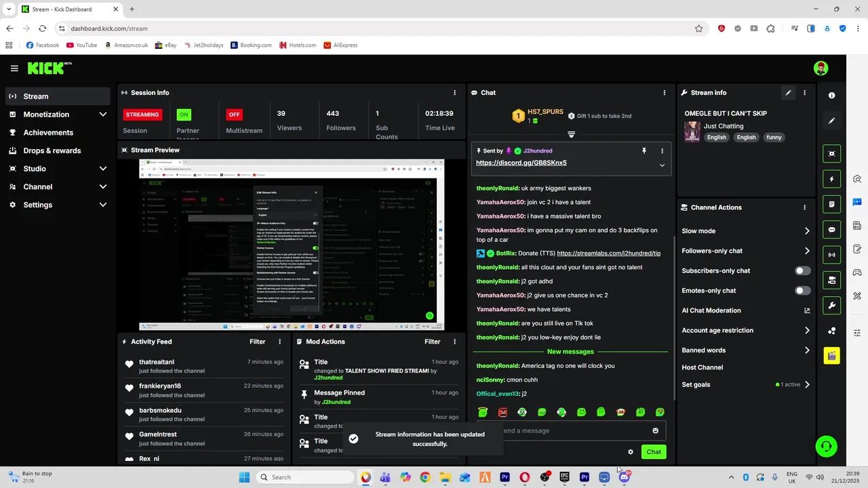Open the Facebook bookmark
The image size is (868, 488).
(x=42, y=45)
